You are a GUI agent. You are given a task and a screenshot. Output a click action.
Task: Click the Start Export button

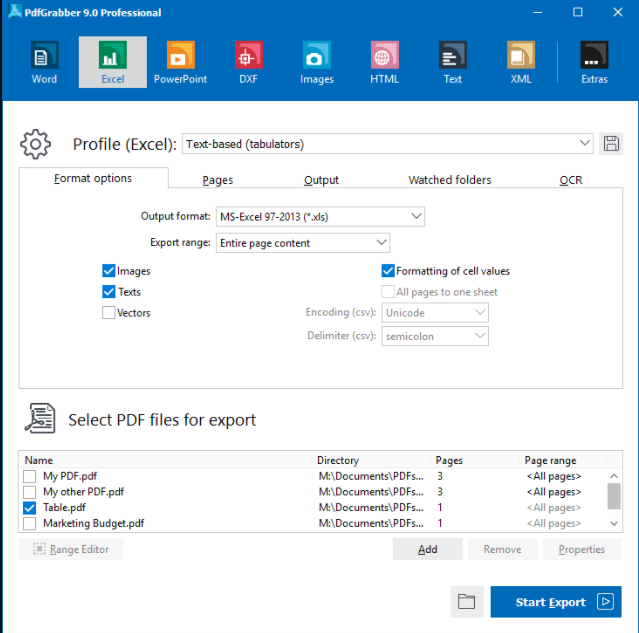pyautogui.click(x=556, y=602)
